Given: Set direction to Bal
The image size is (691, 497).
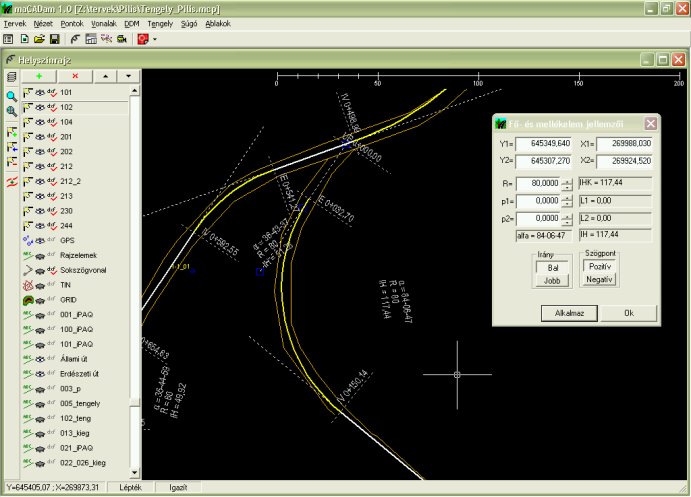Looking at the screenshot, I should pos(553,267).
